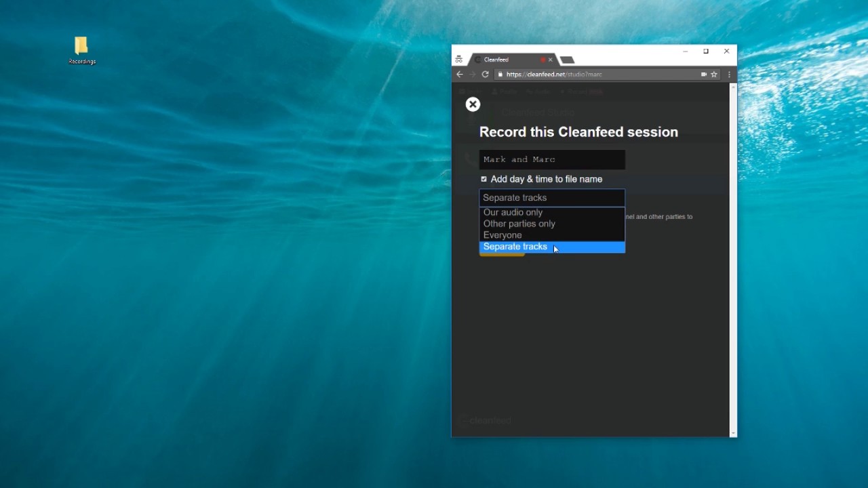Image resolution: width=868 pixels, height=488 pixels.
Task: Toggle Add day & time to file name
Action: click(x=484, y=179)
